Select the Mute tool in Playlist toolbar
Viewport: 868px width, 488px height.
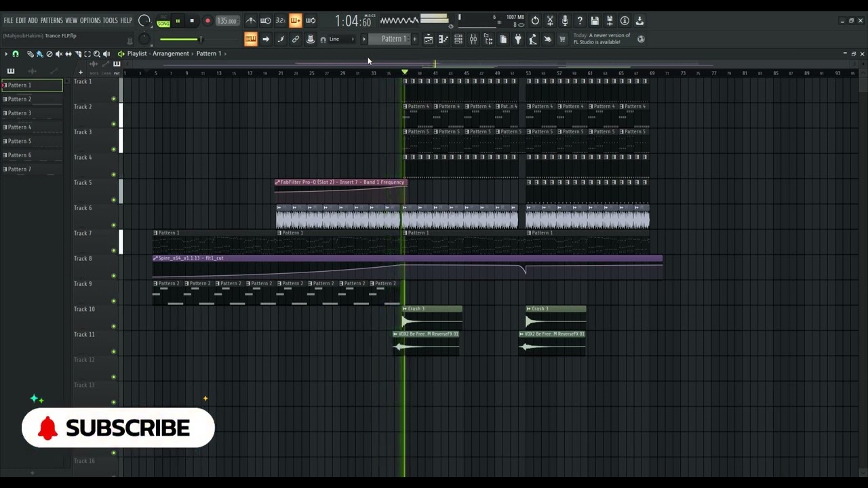(x=59, y=54)
